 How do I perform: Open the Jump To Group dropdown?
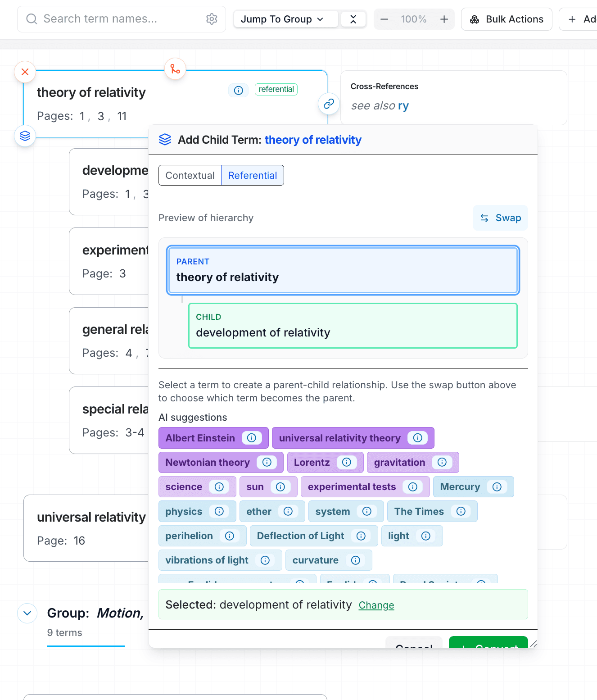click(285, 19)
